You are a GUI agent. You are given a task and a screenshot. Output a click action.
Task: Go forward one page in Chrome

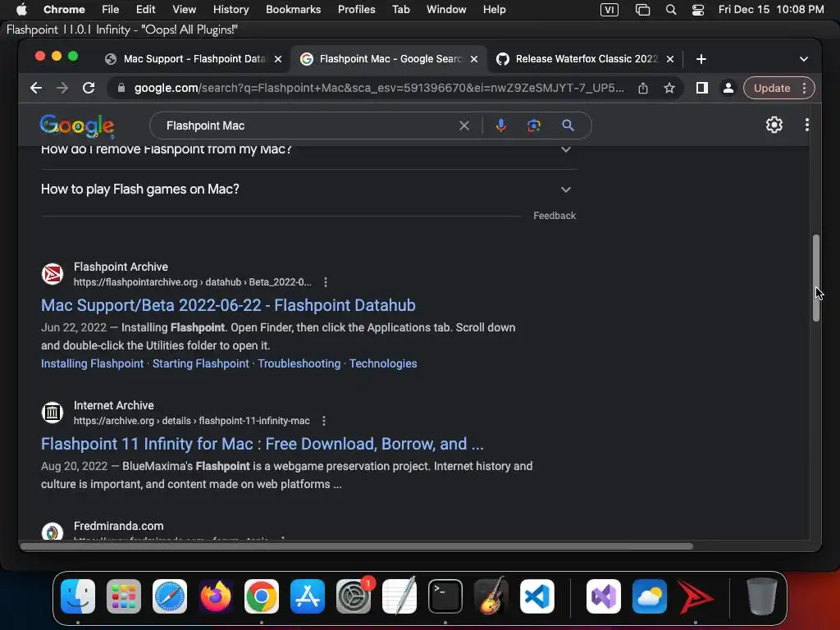tap(62, 88)
